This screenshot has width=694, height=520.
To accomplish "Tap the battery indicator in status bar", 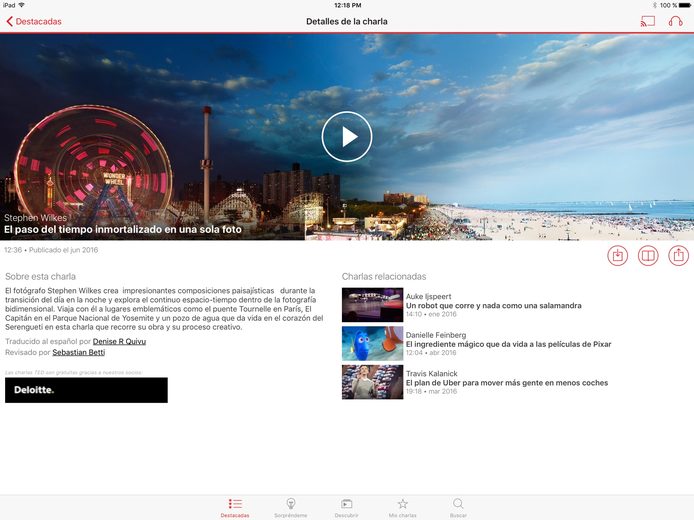I will point(685,5).
